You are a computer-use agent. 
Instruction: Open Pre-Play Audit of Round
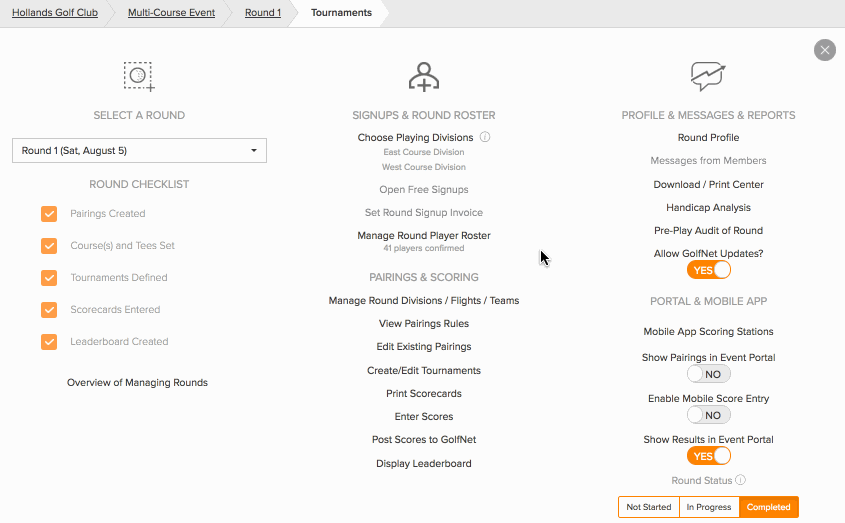pos(708,231)
